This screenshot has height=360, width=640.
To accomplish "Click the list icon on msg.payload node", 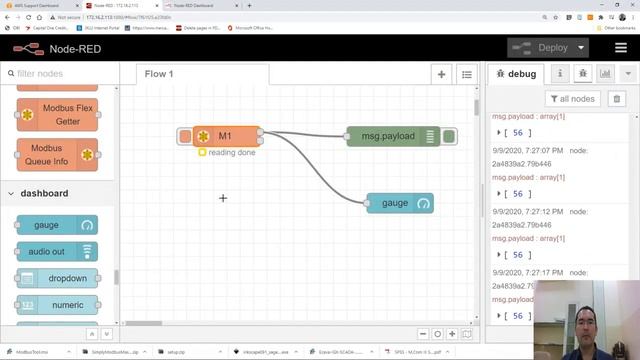I will pos(430,136).
